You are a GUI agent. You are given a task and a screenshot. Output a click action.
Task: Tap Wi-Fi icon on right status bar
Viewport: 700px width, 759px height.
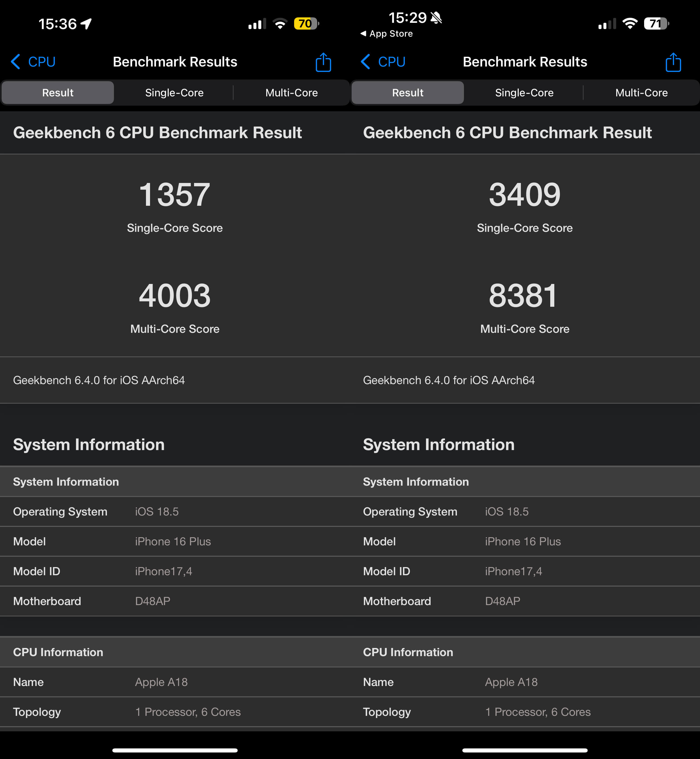(x=630, y=24)
